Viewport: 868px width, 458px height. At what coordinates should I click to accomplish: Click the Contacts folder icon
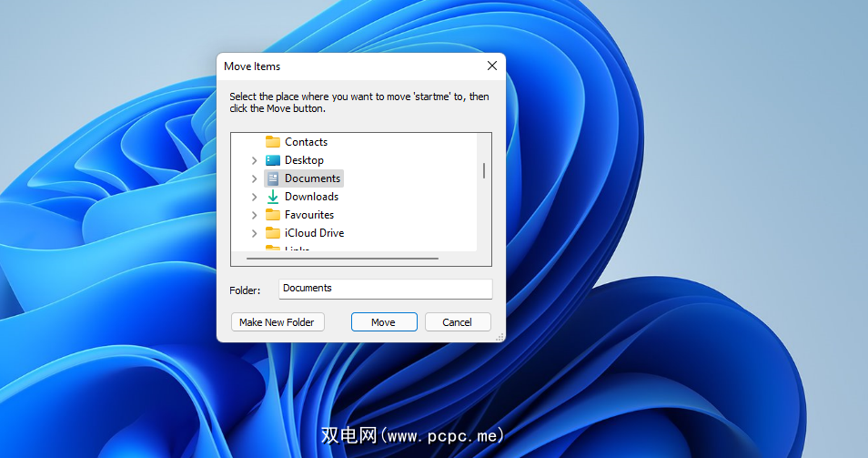coord(272,142)
